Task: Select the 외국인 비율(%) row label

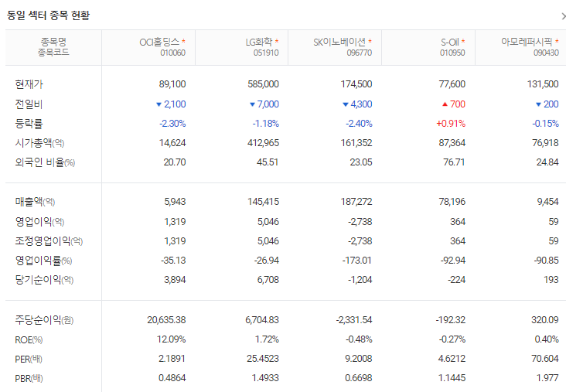Action: click(x=45, y=162)
